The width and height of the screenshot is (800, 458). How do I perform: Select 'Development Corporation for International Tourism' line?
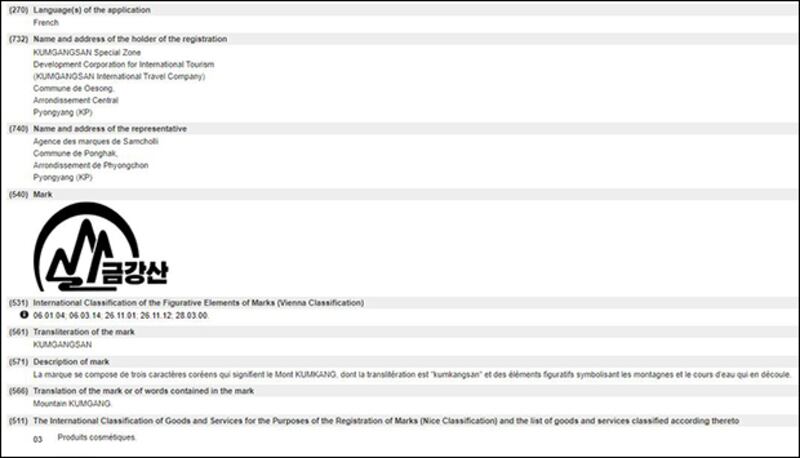(123, 64)
